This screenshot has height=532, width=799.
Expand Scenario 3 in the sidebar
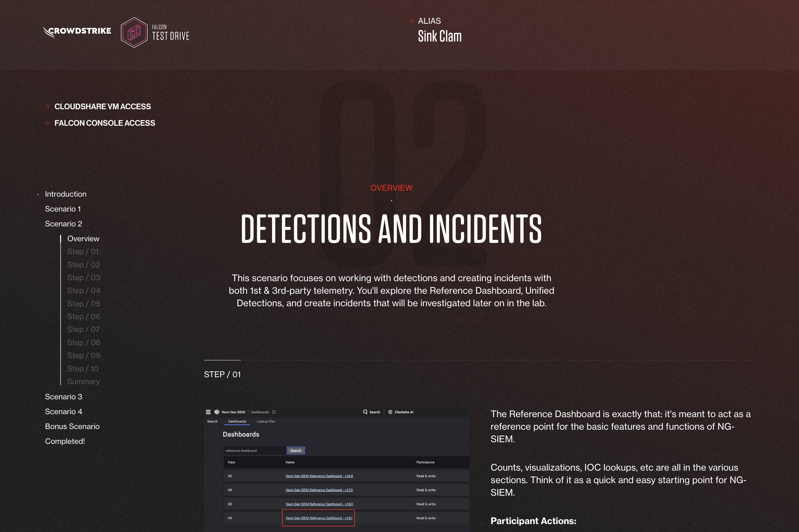click(x=63, y=397)
